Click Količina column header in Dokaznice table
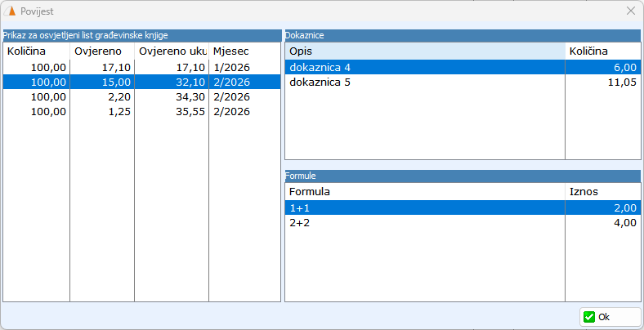Viewport: 644px width, 330px height. click(602, 51)
